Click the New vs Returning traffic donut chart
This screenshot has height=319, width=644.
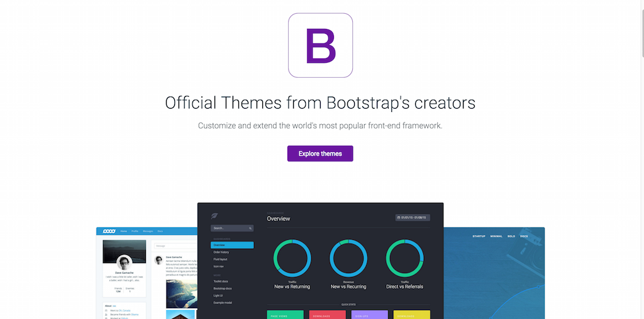tap(292, 258)
